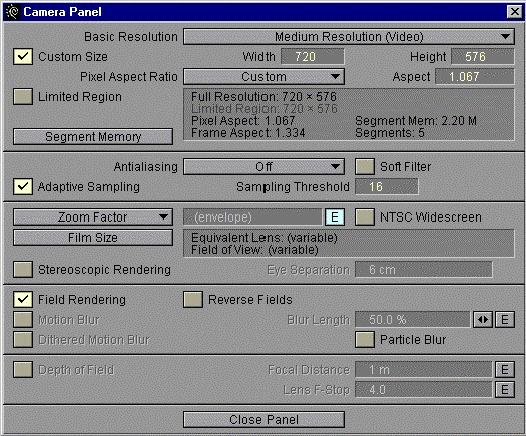Image resolution: width=526 pixels, height=436 pixels.
Task: Expand the Pixel Aspect Ratio dropdown
Action: point(264,76)
